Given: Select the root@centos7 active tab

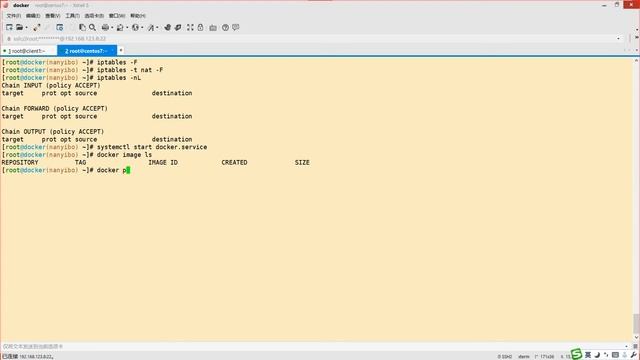Looking at the screenshot, I should pyautogui.click(x=87, y=51).
